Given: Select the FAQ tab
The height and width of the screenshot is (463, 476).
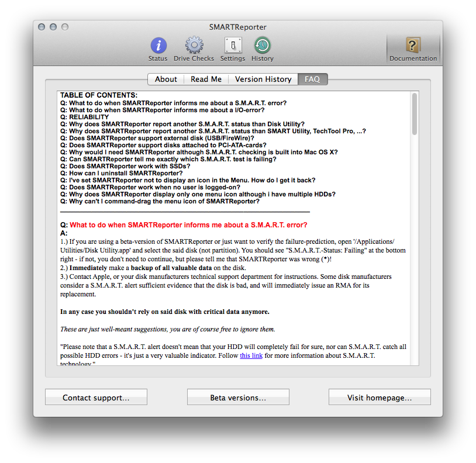Looking at the screenshot, I should (x=312, y=79).
